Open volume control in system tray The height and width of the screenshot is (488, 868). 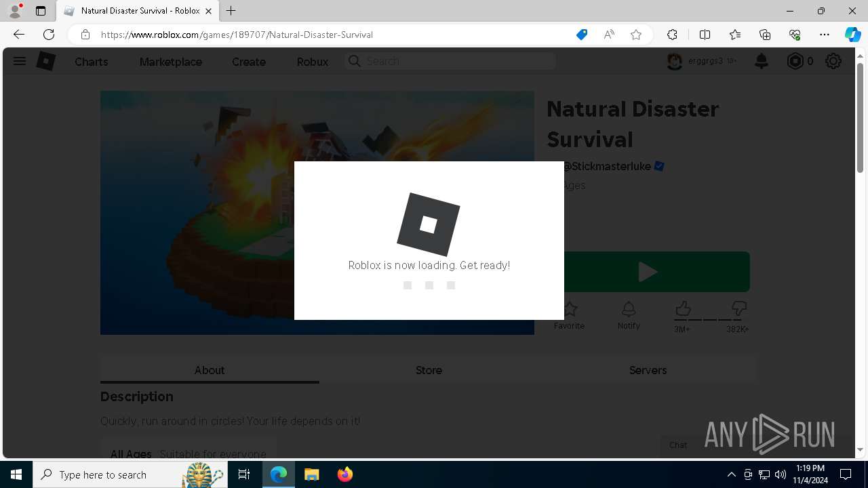(x=781, y=474)
